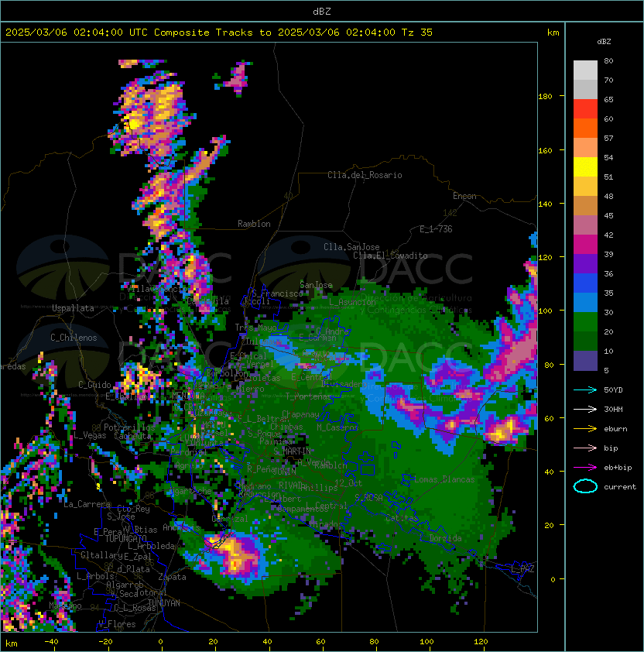This screenshot has height=652, width=644.
Task: Click the '140' tick on the vertical km axis
Action: pyautogui.click(x=545, y=204)
